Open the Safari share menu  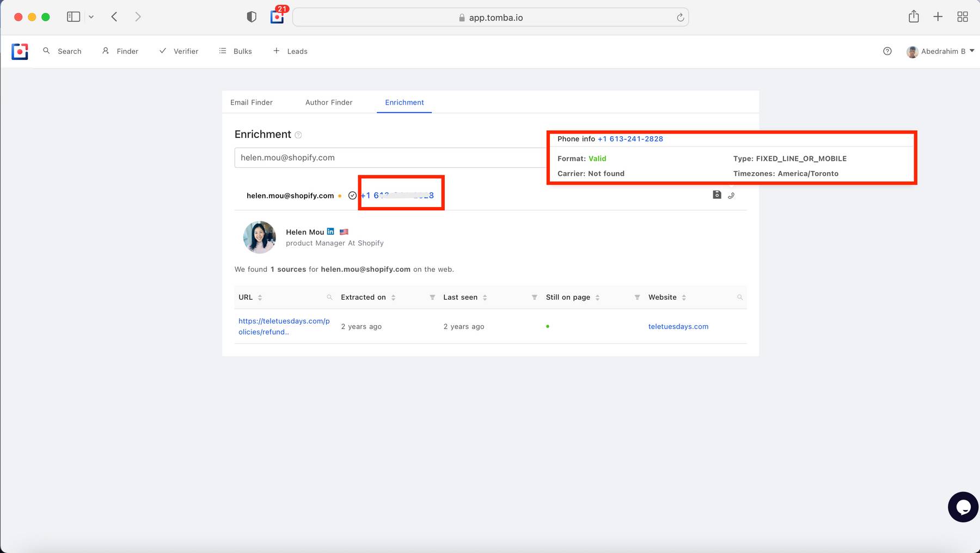pos(914,17)
